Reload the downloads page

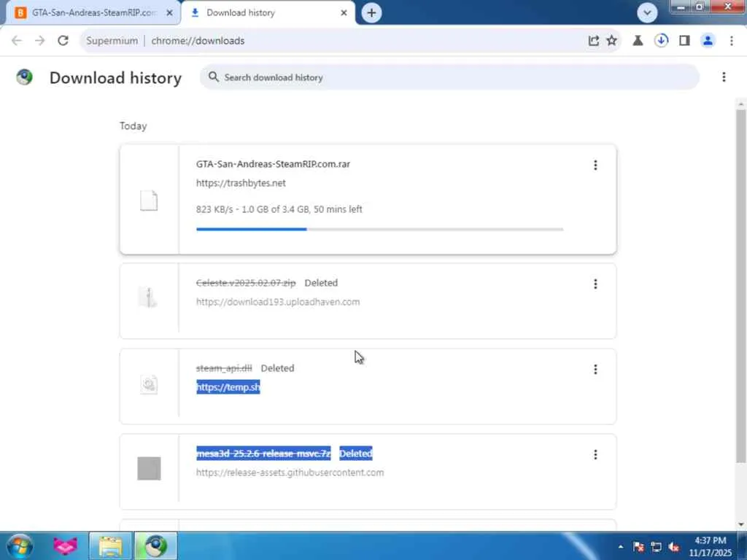click(x=63, y=41)
